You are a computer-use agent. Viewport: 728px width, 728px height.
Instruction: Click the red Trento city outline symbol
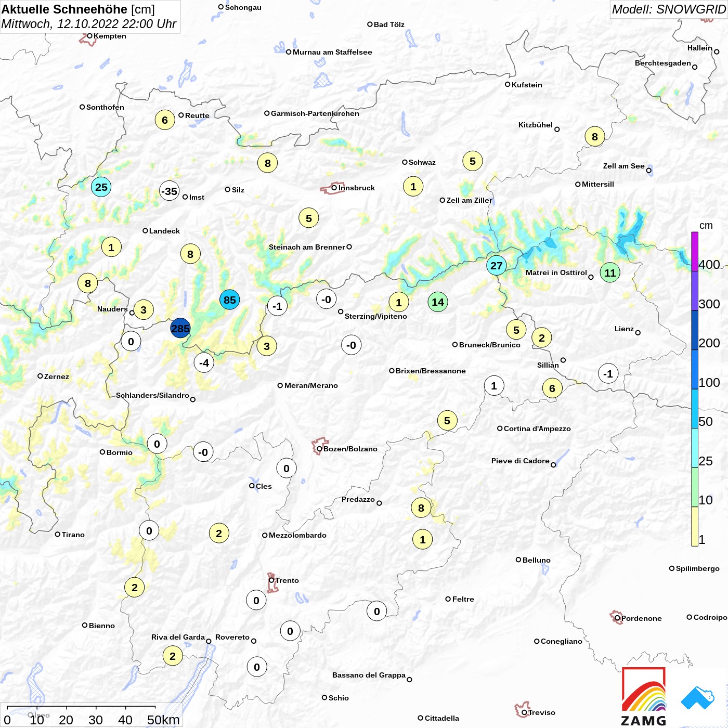click(272, 582)
